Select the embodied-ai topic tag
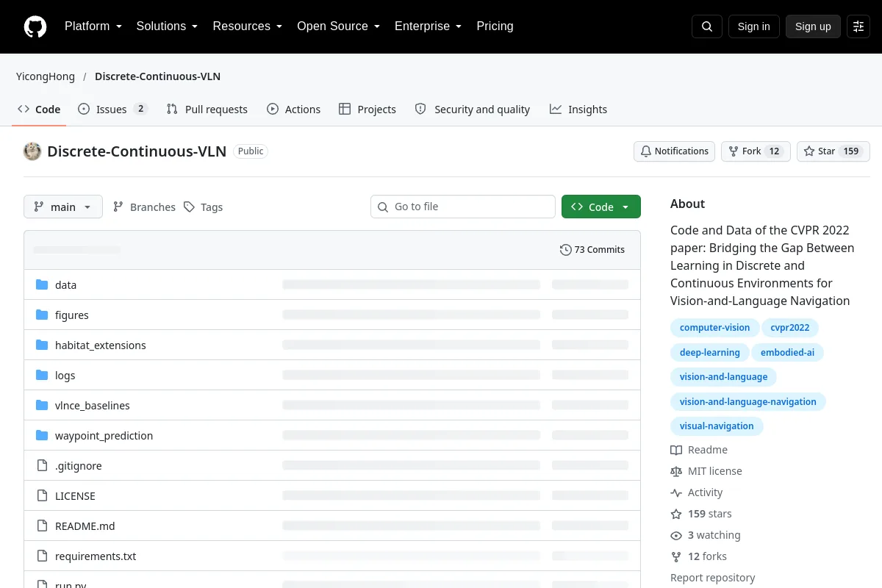This screenshot has width=882, height=588. [x=787, y=353]
